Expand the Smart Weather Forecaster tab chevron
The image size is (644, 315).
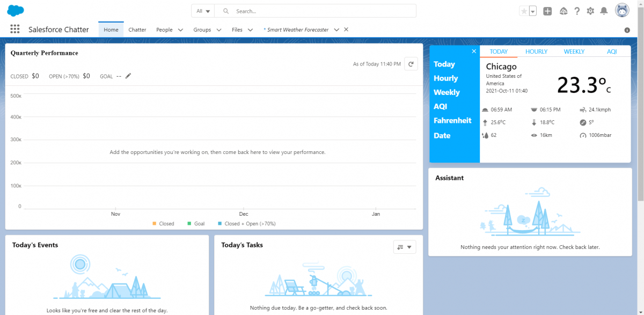(x=336, y=30)
